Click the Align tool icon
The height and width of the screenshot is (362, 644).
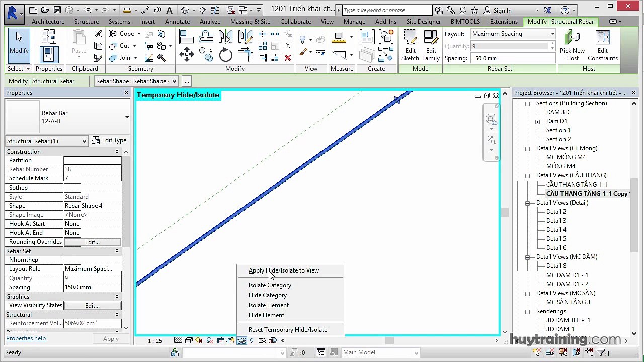click(187, 37)
